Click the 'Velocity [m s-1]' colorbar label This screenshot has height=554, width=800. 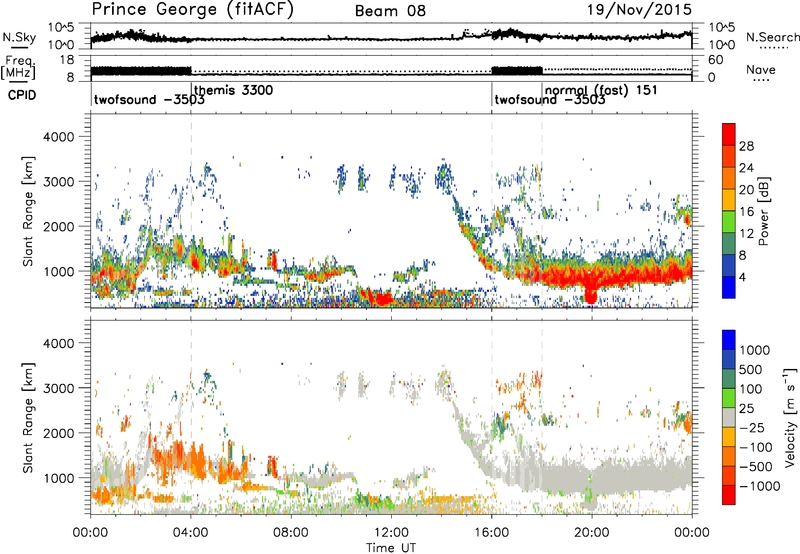[790, 417]
